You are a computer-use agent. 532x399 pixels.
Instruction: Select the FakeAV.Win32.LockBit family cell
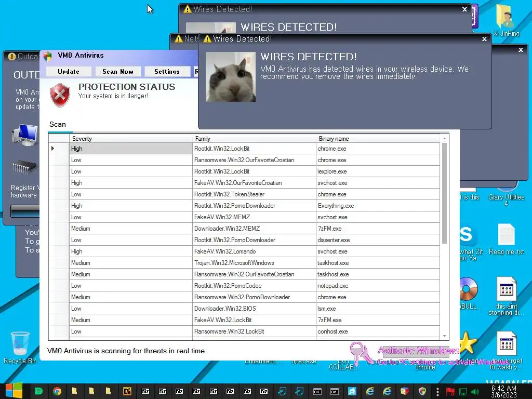point(254,320)
